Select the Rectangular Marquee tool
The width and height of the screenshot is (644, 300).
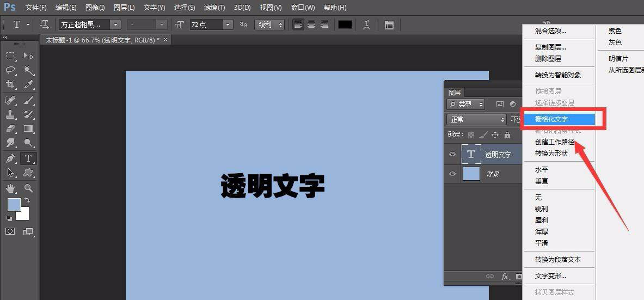click(x=11, y=56)
